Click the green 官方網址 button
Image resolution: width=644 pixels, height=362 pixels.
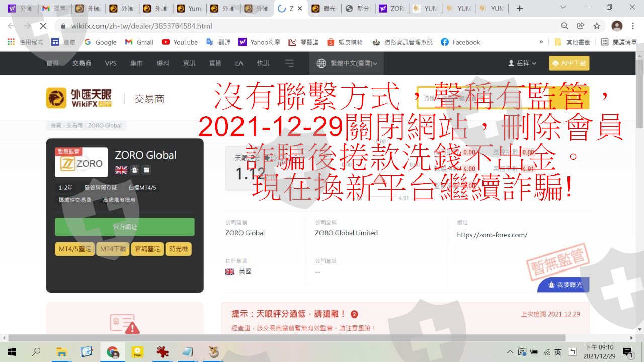pos(125,227)
